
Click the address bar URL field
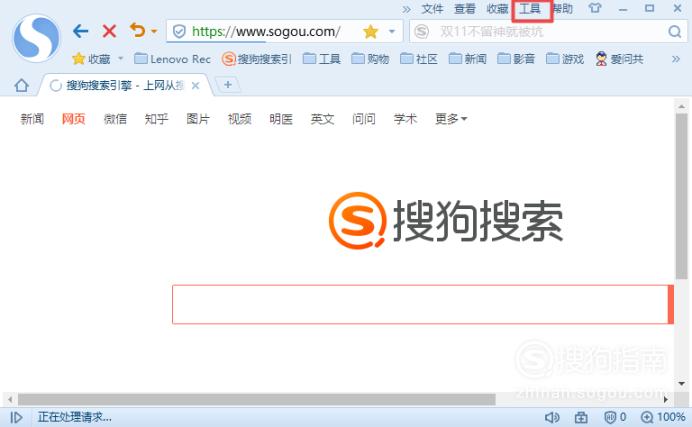(x=266, y=32)
